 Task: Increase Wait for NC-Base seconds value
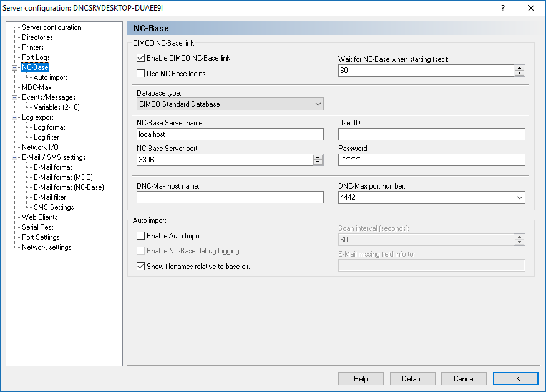(x=520, y=68)
